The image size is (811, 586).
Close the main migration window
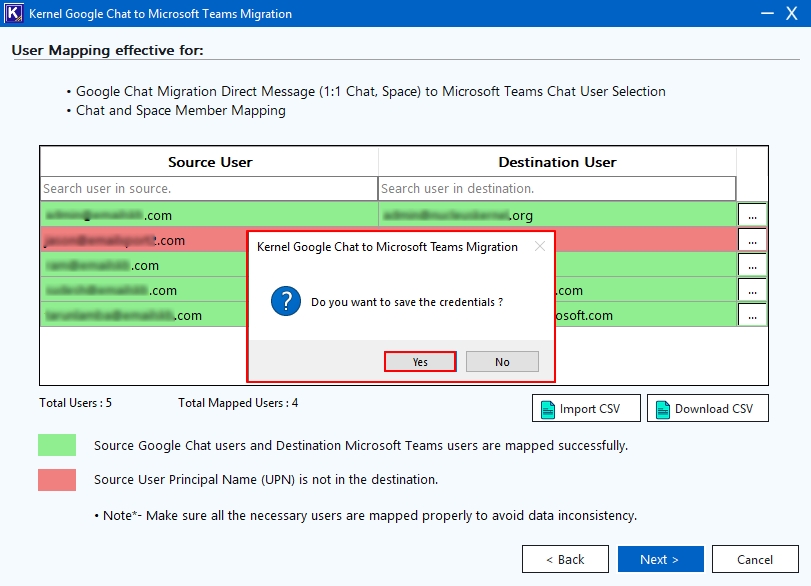[x=792, y=13]
